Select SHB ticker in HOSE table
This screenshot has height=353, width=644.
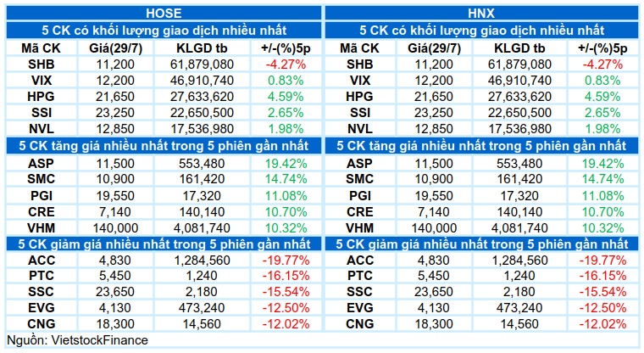[x=41, y=64]
